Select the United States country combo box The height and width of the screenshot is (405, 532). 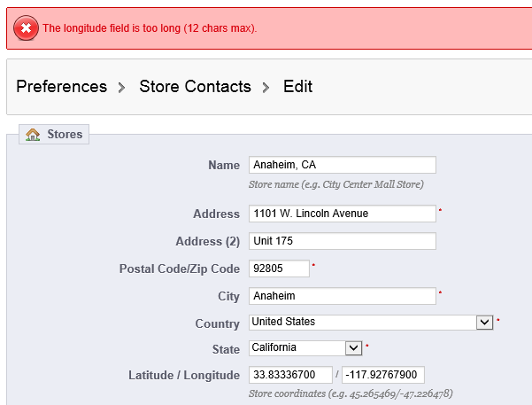point(371,322)
